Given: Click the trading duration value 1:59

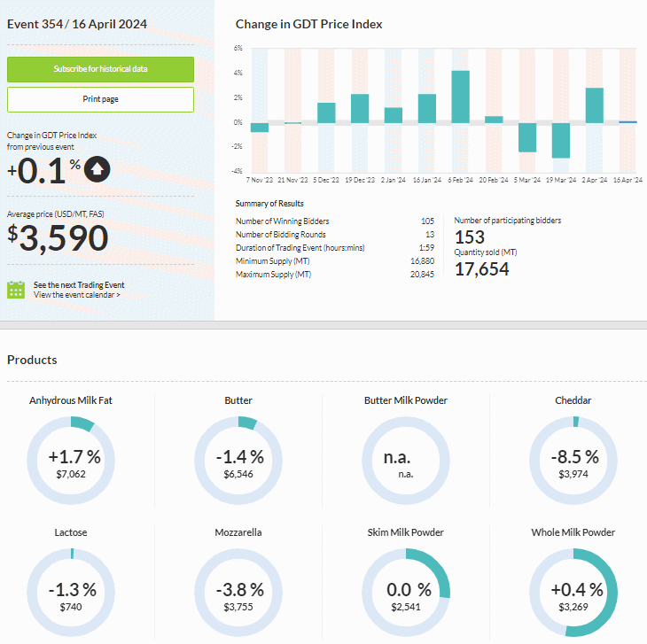Looking at the screenshot, I should (x=426, y=247).
